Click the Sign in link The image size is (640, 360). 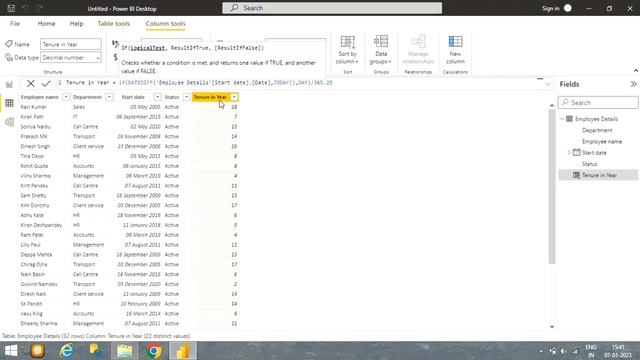click(x=550, y=8)
